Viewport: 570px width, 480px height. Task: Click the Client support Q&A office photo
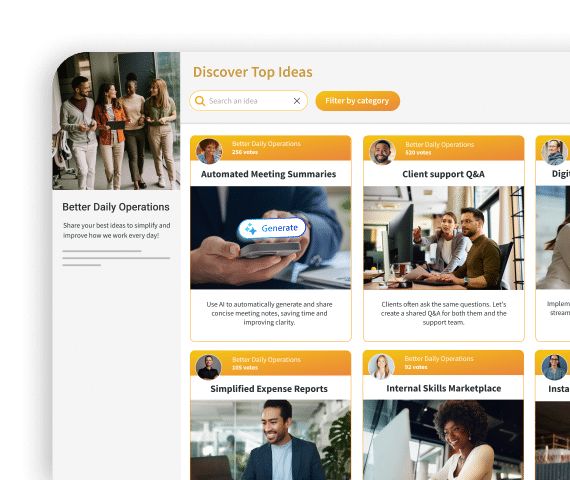point(443,238)
